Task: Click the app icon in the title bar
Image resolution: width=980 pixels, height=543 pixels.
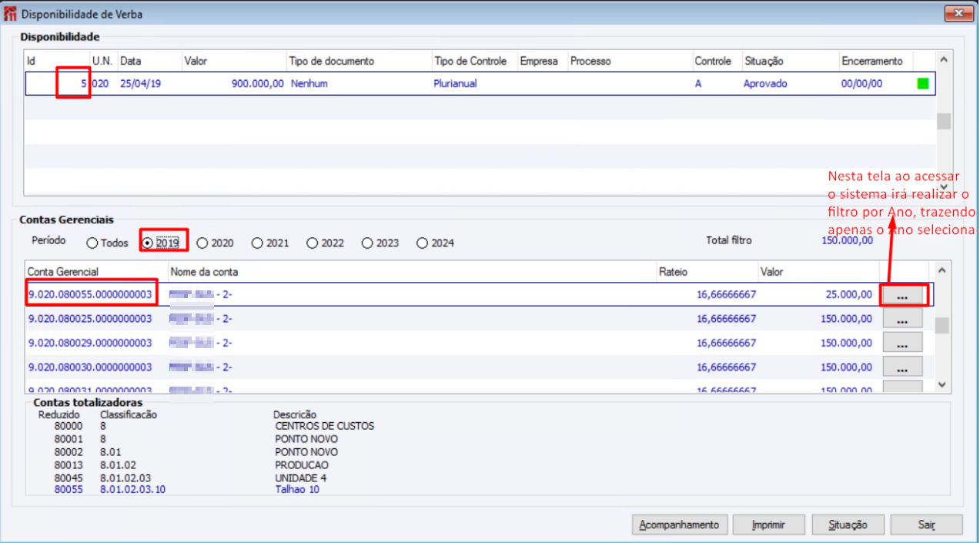Action: [10, 14]
